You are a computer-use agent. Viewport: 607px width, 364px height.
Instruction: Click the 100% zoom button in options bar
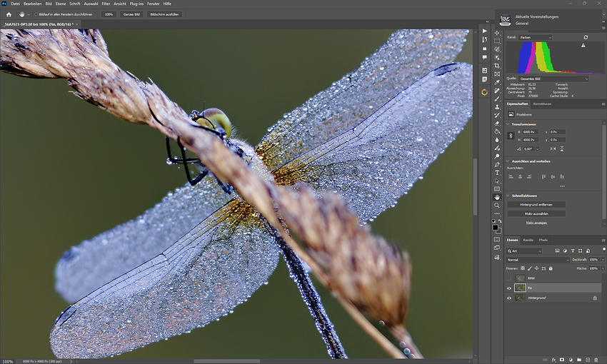109,14
